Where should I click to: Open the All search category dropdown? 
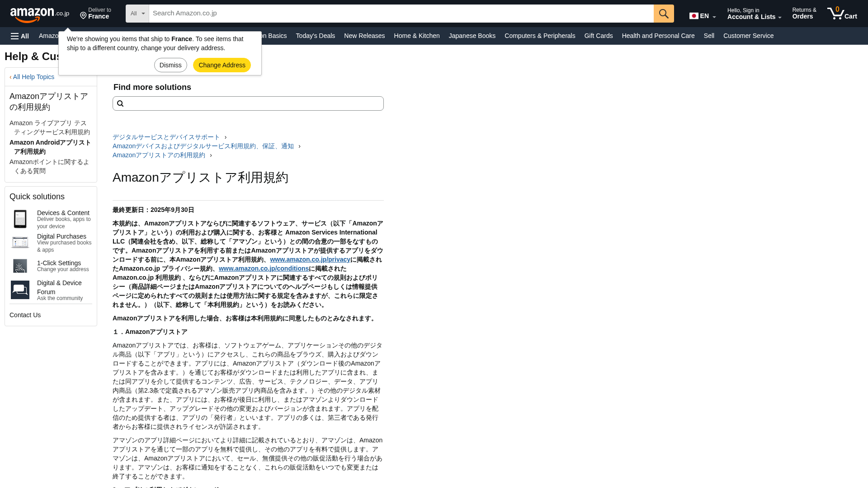coord(137,14)
